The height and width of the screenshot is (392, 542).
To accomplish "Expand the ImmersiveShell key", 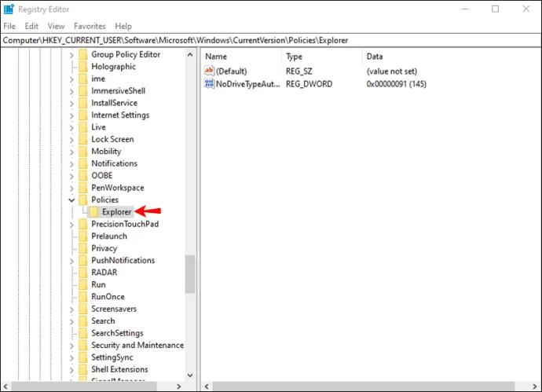I will (71, 91).
